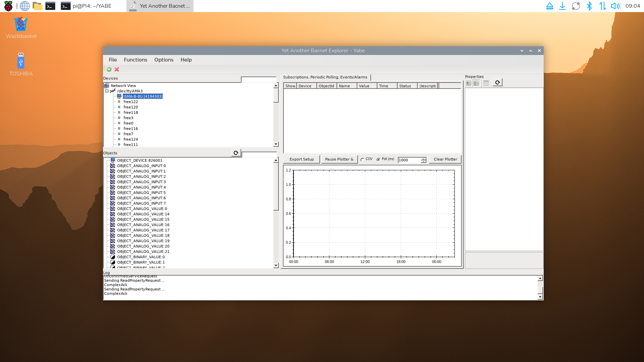Select OBJECT_ANALOG_VALUE:0 in Objects list
This screenshot has width=644, height=362.
(142, 208)
